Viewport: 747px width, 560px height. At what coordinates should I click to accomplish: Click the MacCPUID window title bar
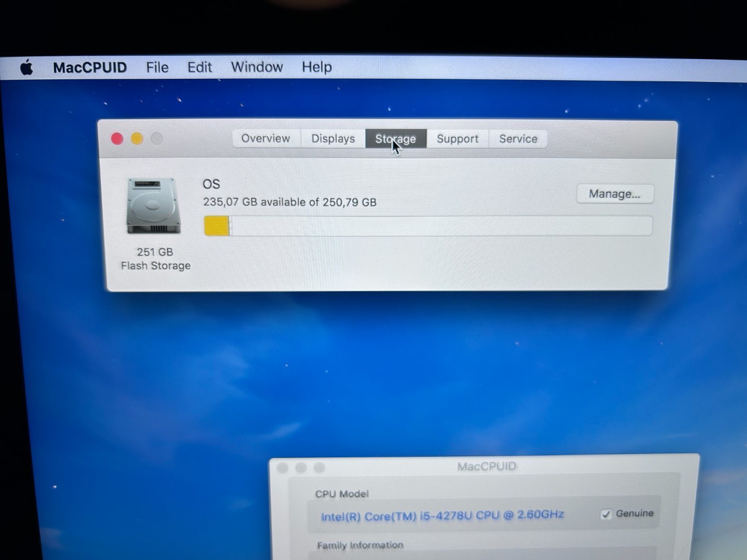pos(487,466)
